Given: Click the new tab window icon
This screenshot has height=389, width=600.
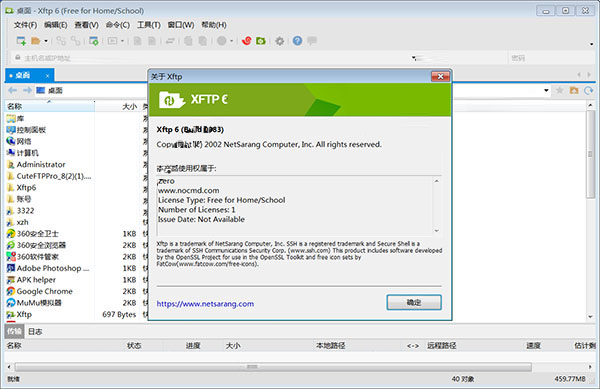Looking at the screenshot, I should click(93, 41).
